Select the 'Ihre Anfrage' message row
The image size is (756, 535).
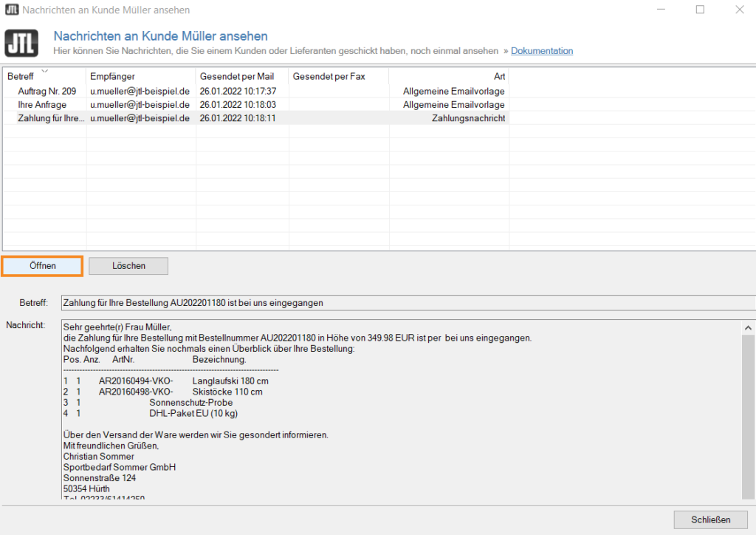[42, 105]
